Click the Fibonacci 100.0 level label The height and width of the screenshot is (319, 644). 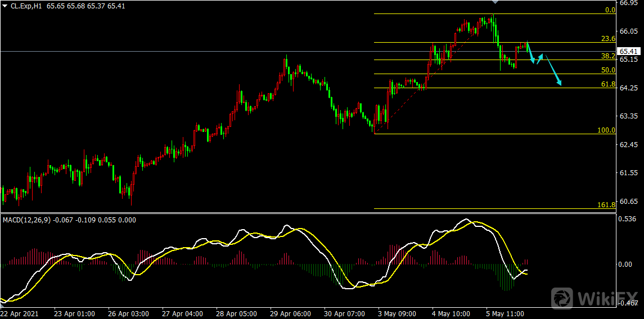(x=606, y=130)
